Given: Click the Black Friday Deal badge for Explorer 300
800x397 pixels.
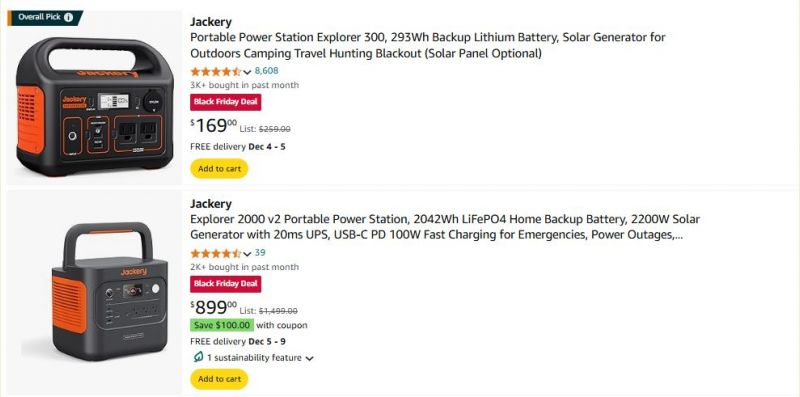Looking at the screenshot, I should click(226, 102).
